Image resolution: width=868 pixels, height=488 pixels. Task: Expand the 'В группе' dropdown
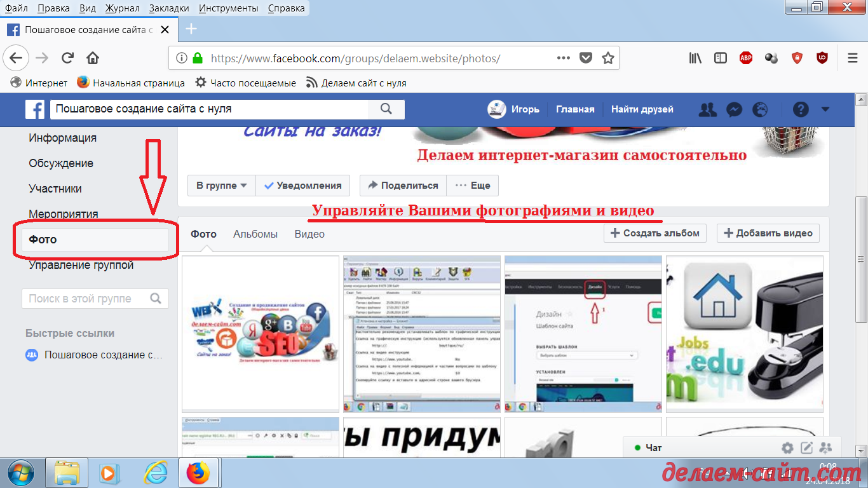(x=221, y=186)
